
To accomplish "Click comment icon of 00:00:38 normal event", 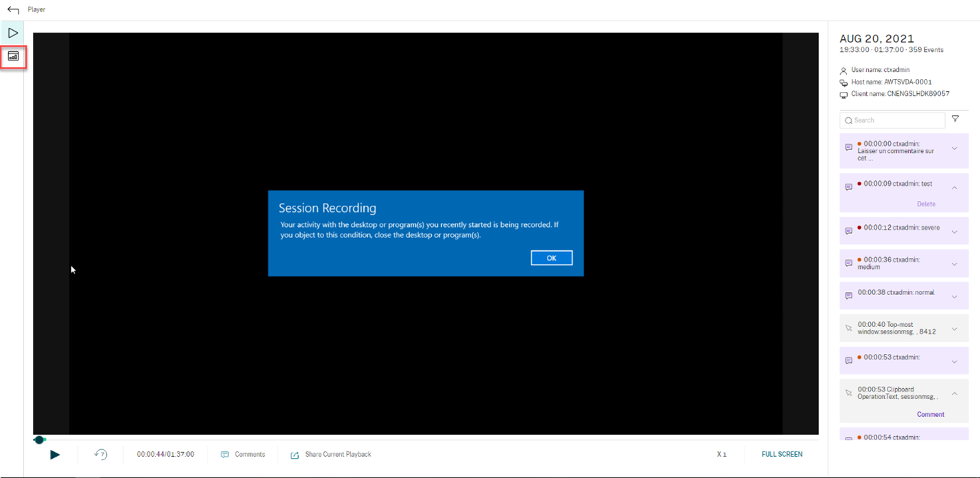I will (x=848, y=296).
